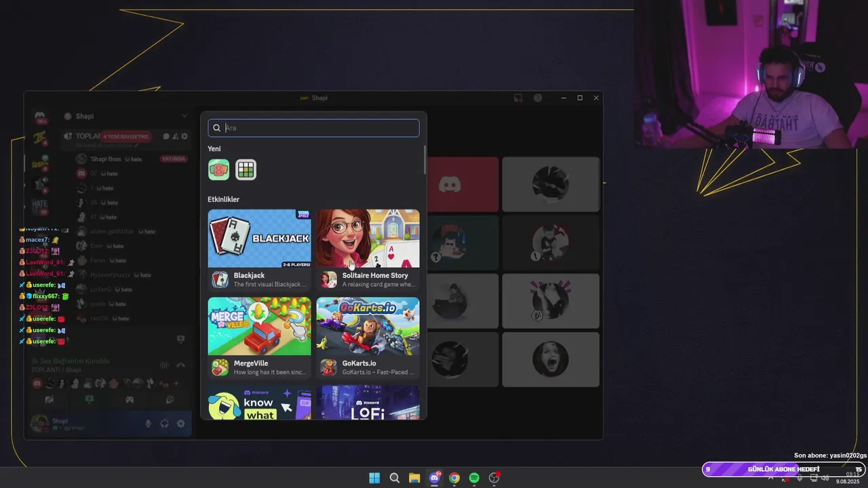Image resolution: width=868 pixels, height=488 pixels.
Task: Launch the GoKarts.io activity banner
Action: pyautogui.click(x=368, y=326)
